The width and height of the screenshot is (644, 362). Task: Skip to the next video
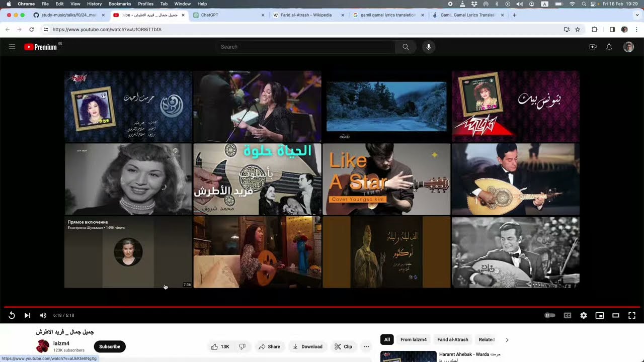[x=27, y=315]
